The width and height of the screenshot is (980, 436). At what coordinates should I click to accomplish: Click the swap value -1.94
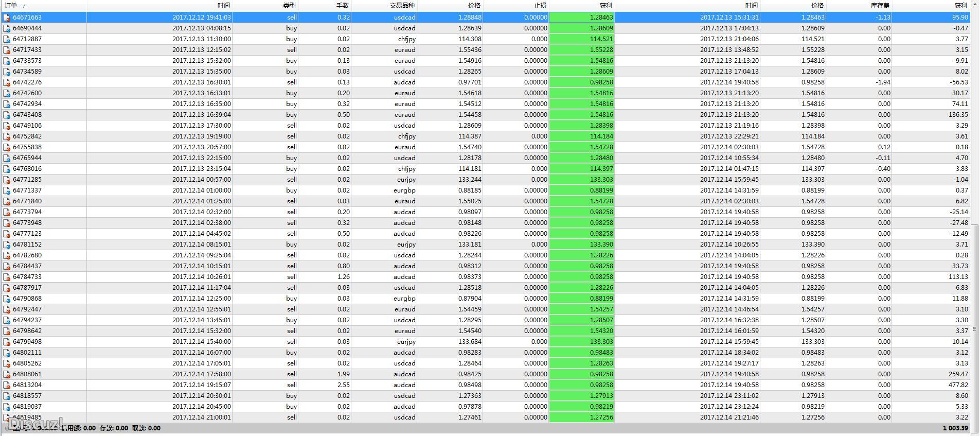[883, 82]
